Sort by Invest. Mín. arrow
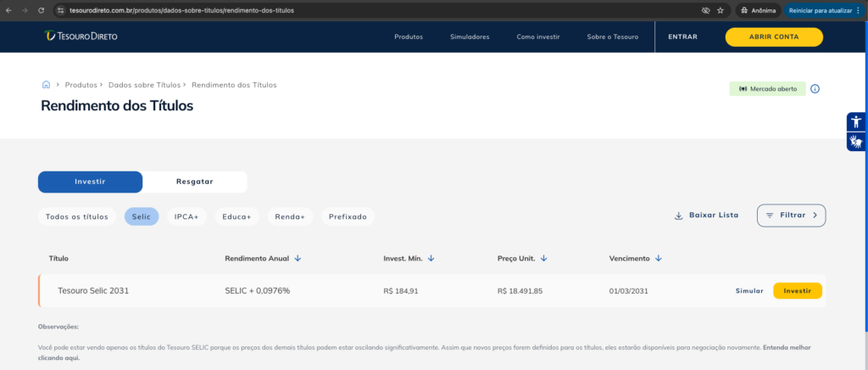The image size is (868, 370). click(x=431, y=258)
